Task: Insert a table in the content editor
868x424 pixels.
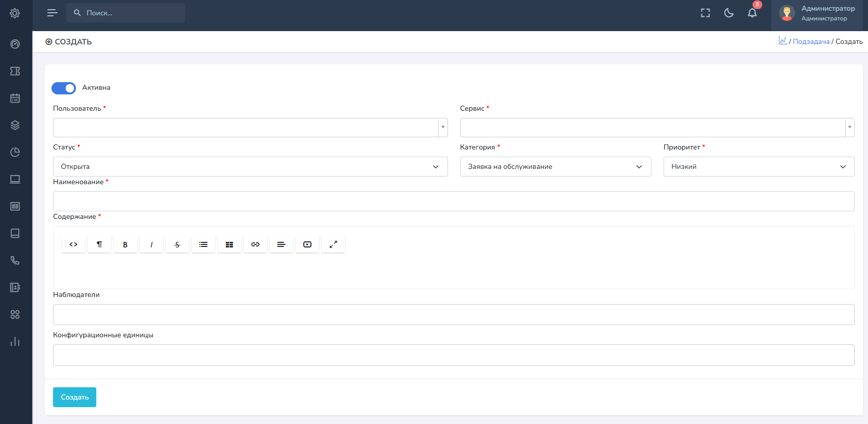Action: 229,245
